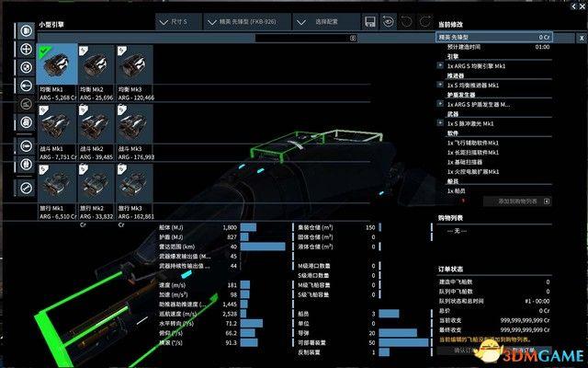Click the 可部署装置 50 stat row

tap(363, 342)
